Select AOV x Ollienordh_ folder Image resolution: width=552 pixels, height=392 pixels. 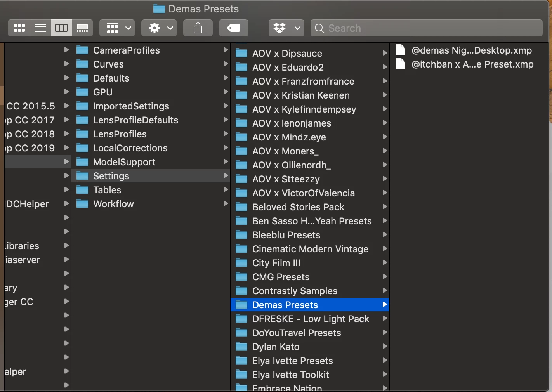pos(310,165)
